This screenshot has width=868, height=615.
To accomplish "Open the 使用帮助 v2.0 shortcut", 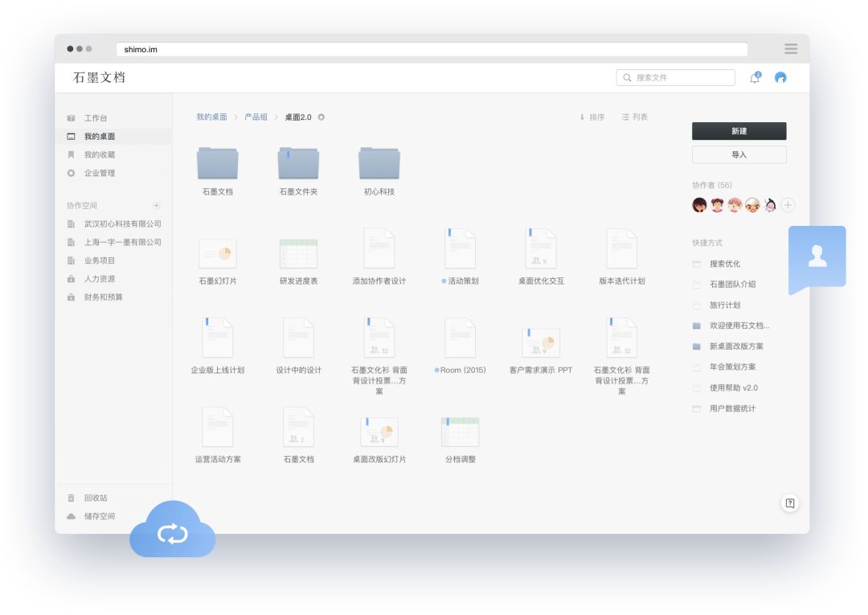I will pos(725,387).
